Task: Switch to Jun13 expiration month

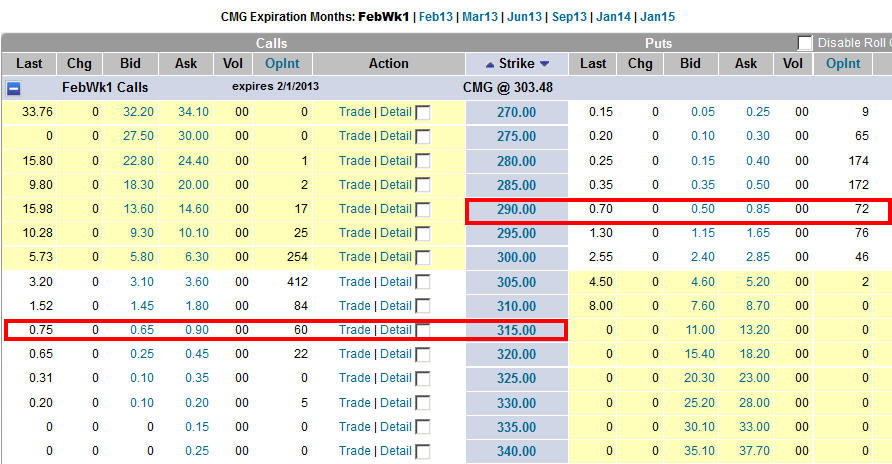Action: (524, 16)
